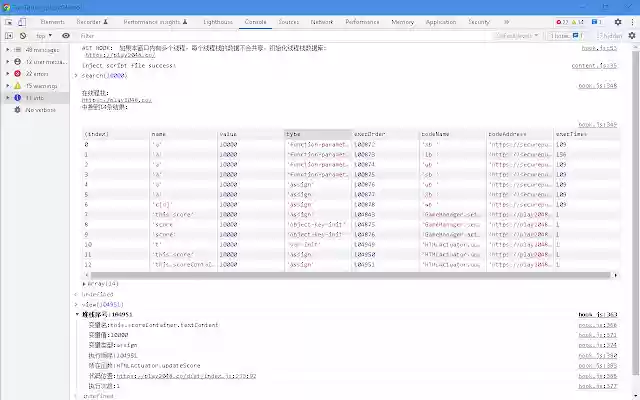Sort table by the 'execOrder' column header
The height and width of the screenshot is (400, 640).
(x=385, y=134)
